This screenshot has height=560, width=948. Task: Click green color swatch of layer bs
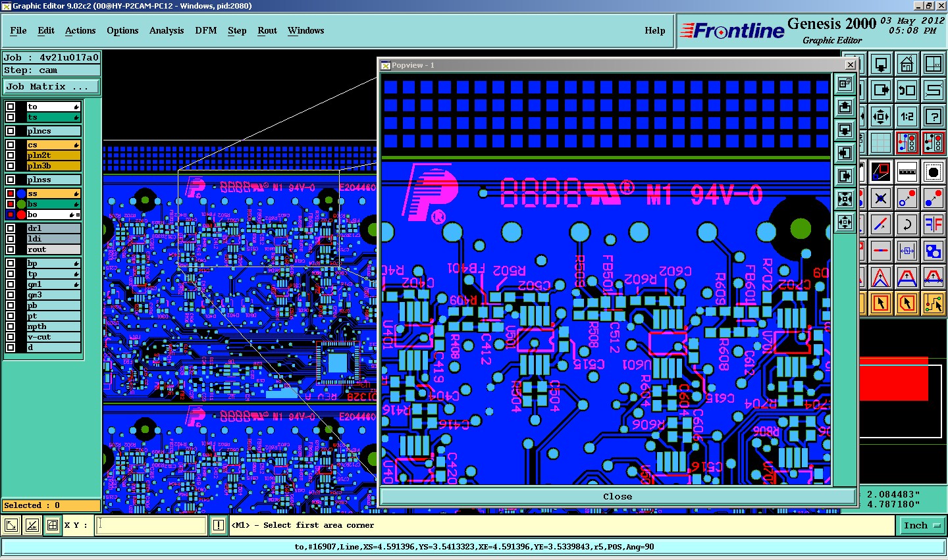point(21,204)
